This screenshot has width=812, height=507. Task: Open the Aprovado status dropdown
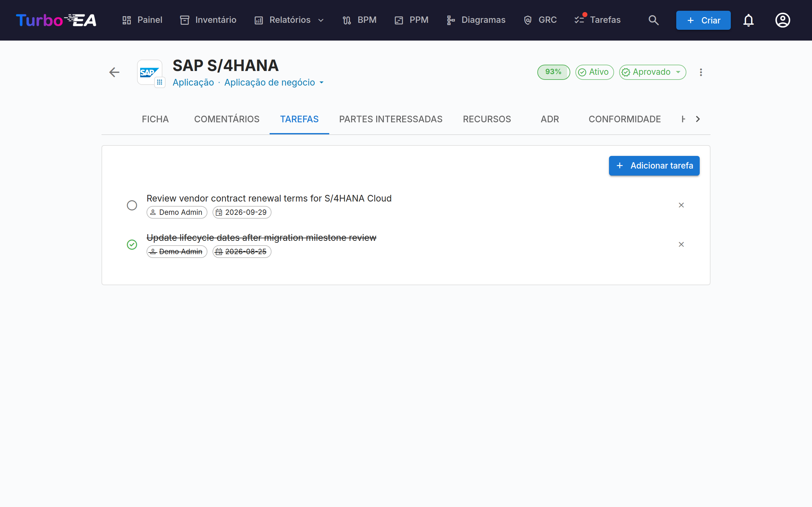click(x=652, y=72)
